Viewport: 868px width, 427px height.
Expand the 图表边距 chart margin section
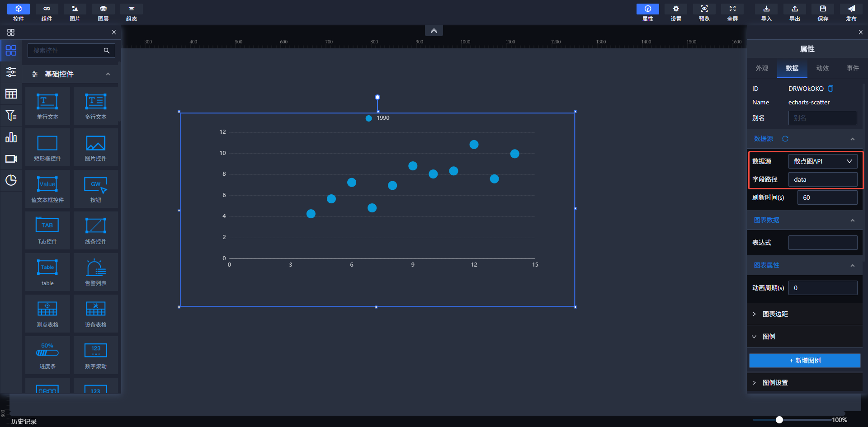775,314
